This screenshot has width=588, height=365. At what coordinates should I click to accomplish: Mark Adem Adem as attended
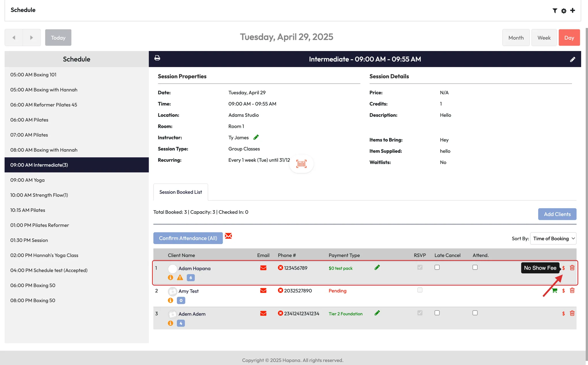(475, 313)
